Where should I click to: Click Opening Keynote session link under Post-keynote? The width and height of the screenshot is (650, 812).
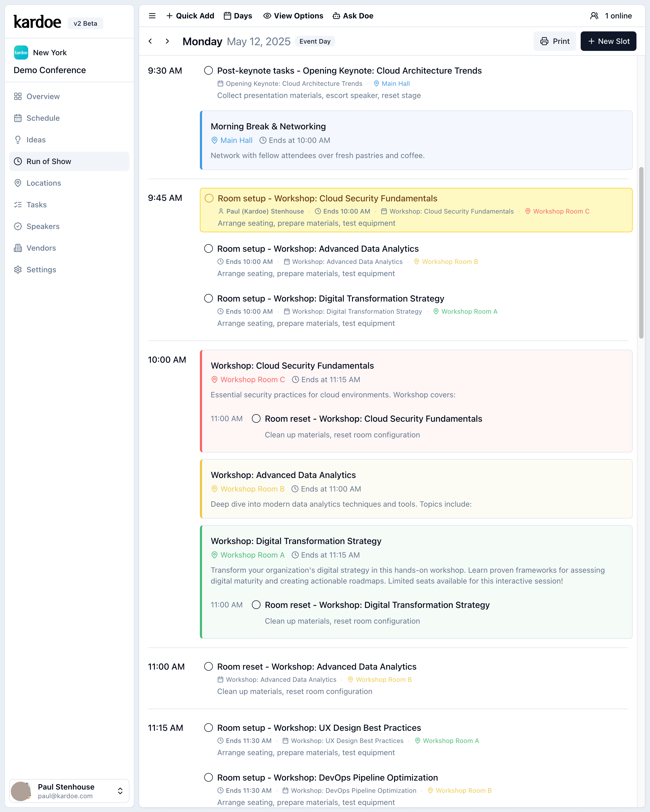coord(290,84)
